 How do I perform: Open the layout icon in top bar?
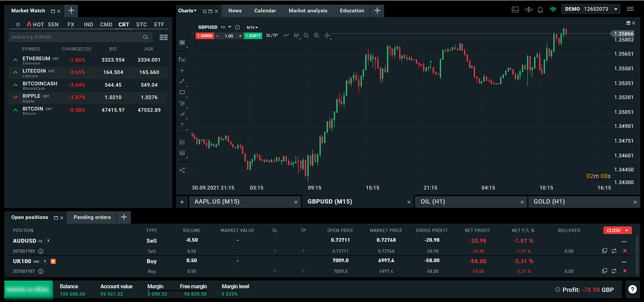[x=515, y=9]
